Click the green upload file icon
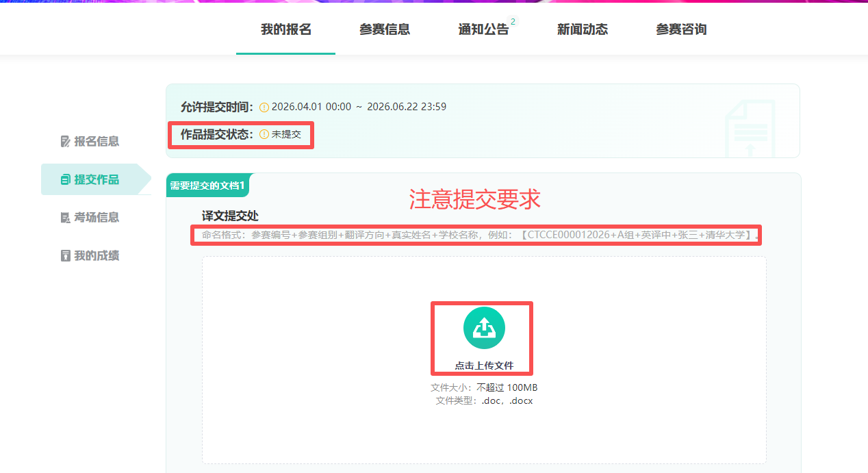868x473 pixels. click(x=484, y=329)
